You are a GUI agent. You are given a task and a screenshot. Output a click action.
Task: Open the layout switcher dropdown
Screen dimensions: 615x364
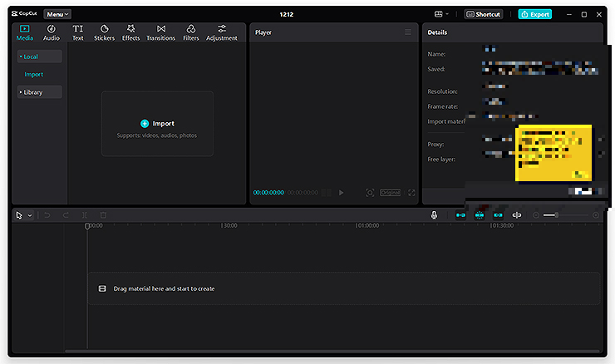pyautogui.click(x=441, y=14)
